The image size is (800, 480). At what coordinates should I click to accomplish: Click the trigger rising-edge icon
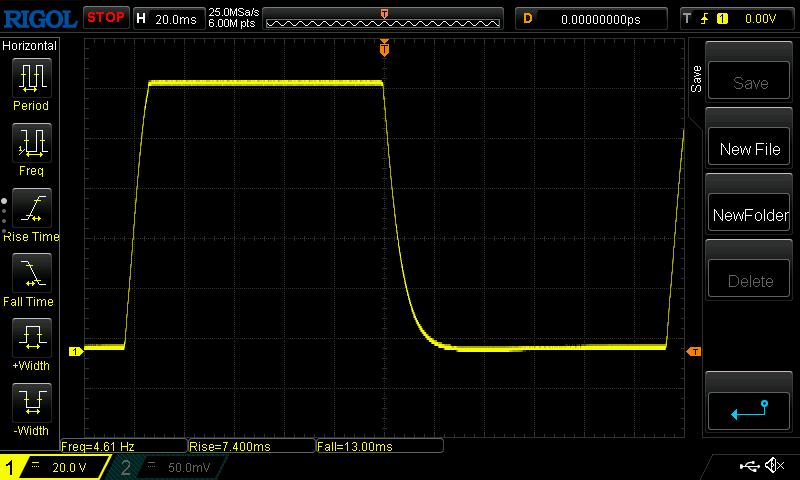pyautogui.click(x=705, y=19)
